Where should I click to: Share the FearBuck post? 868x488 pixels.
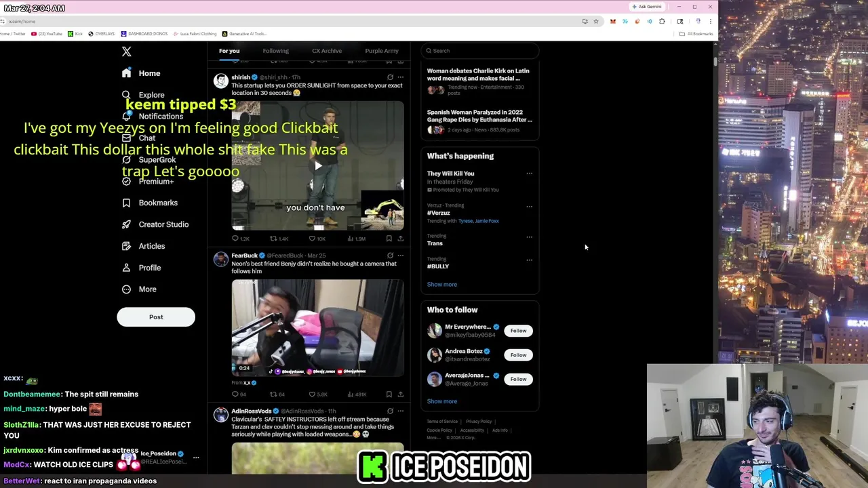(x=400, y=394)
